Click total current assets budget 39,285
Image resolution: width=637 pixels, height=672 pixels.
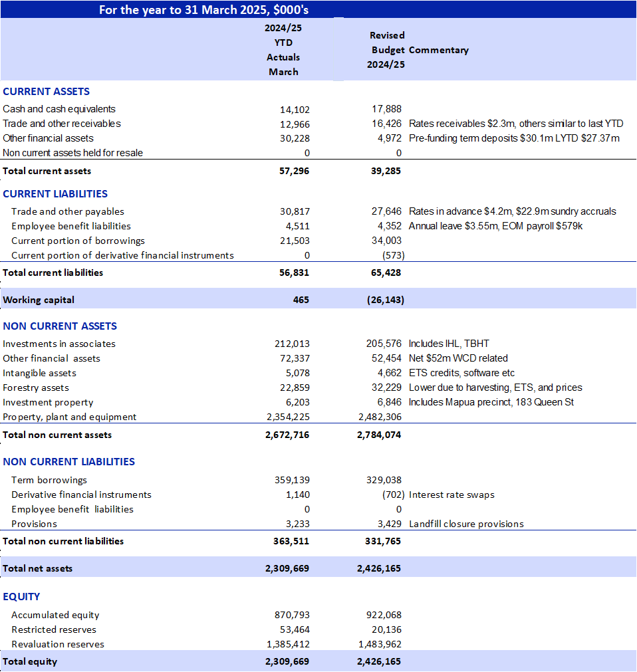(x=386, y=171)
